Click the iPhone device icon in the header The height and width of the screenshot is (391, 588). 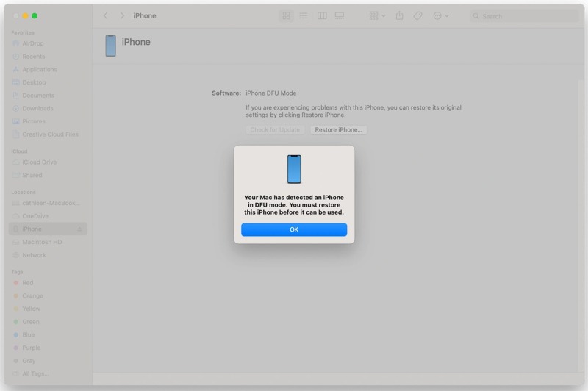click(111, 46)
